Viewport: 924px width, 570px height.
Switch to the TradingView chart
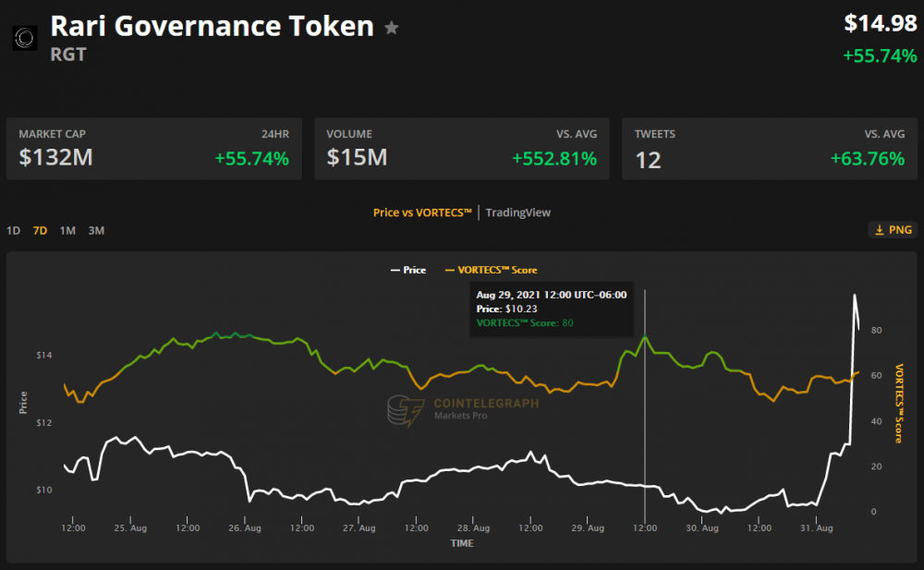[518, 212]
